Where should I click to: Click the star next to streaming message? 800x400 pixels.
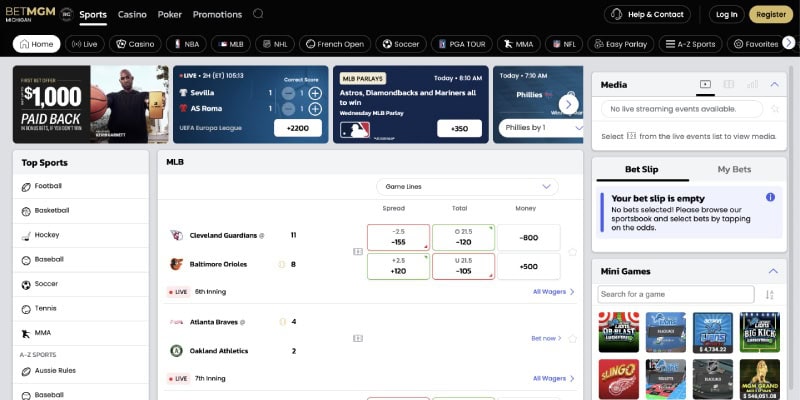pyautogui.click(x=775, y=109)
